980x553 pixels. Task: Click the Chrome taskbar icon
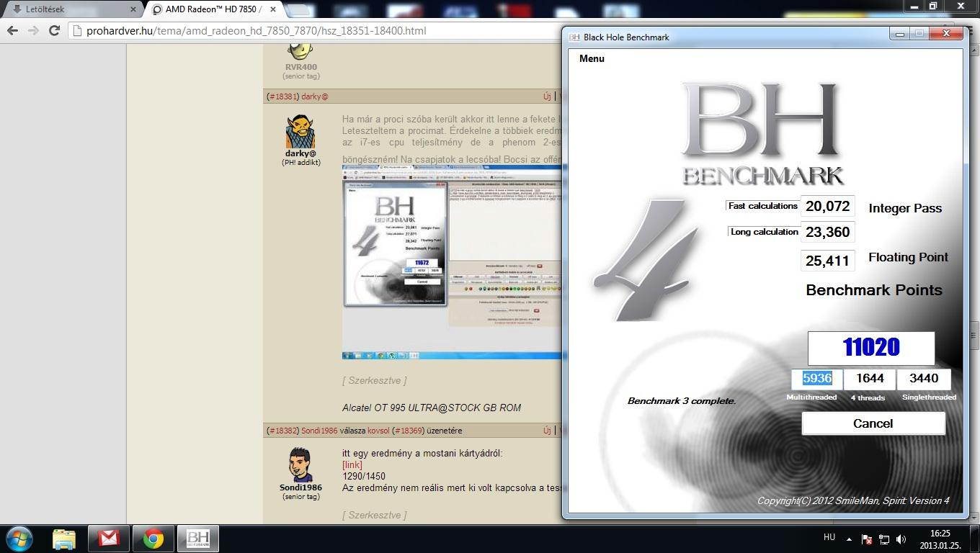153,539
